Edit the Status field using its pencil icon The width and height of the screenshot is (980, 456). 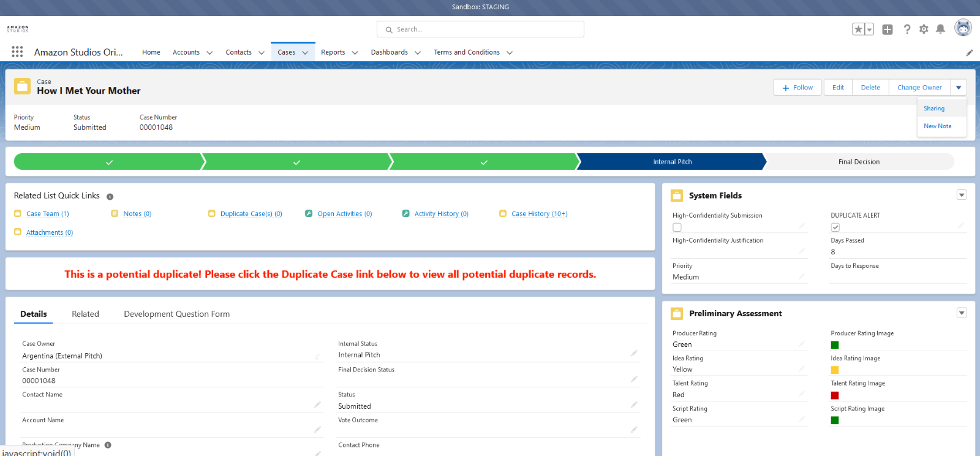coord(634,405)
